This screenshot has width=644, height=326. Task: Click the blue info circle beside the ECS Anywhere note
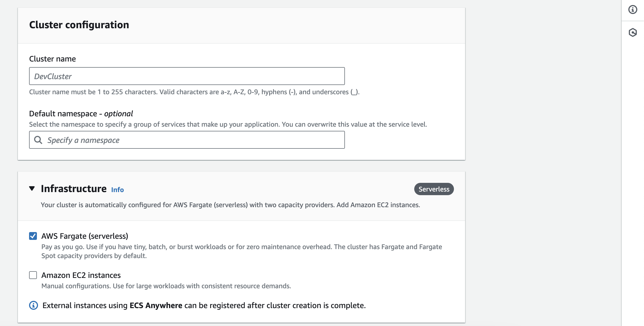34,305
